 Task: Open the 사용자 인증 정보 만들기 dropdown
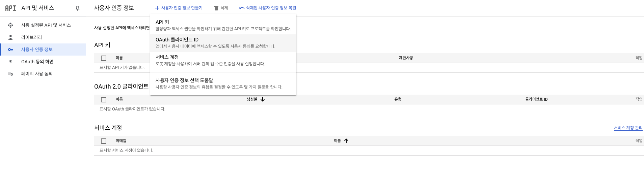click(179, 8)
